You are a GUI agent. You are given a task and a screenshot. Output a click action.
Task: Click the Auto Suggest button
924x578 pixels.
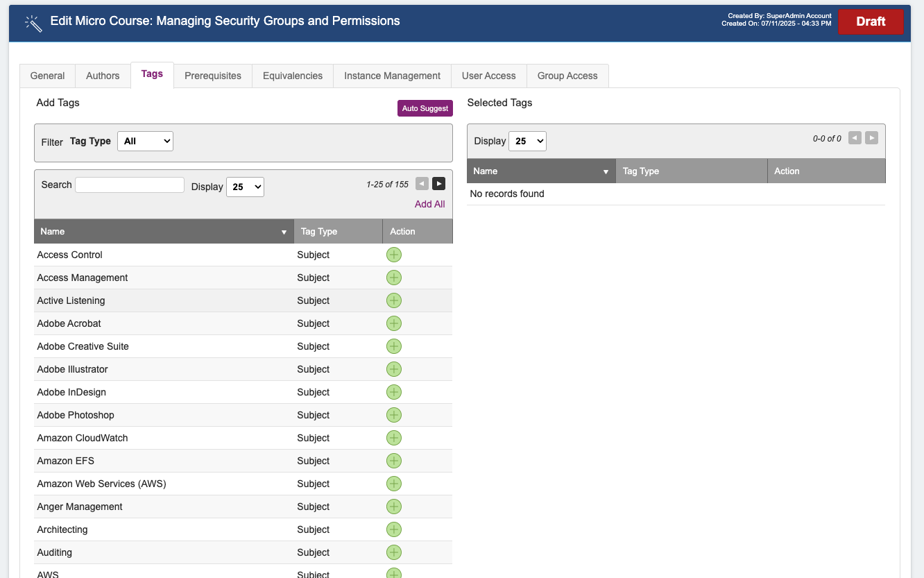[x=425, y=108]
